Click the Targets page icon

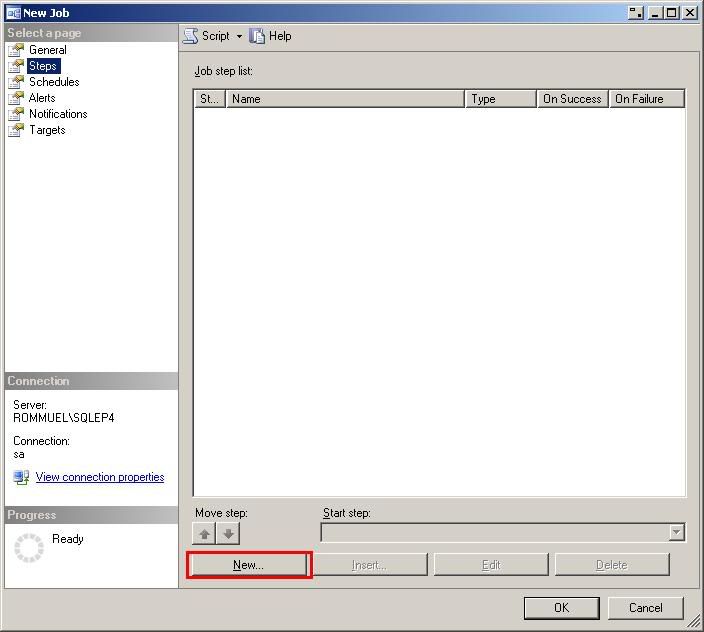[16, 130]
